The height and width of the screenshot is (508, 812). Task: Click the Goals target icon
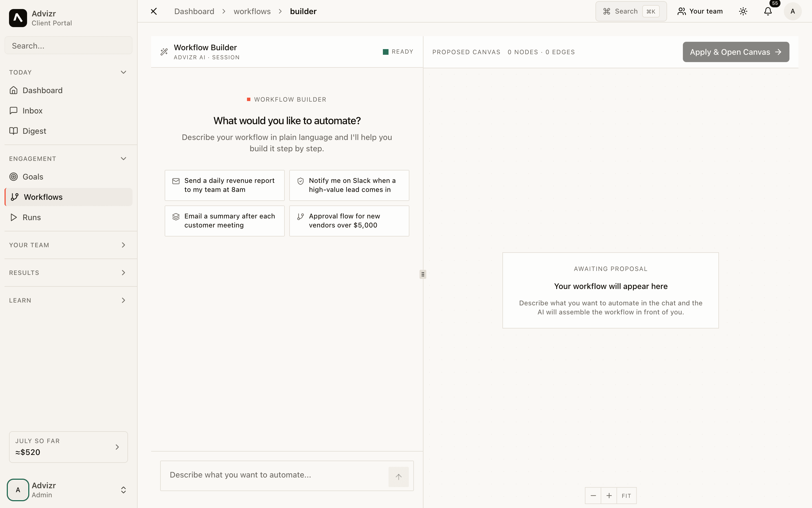point(14,177)
